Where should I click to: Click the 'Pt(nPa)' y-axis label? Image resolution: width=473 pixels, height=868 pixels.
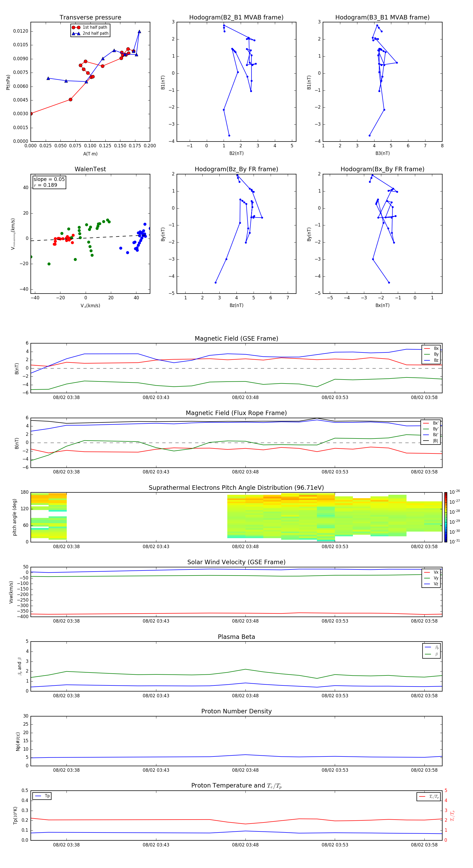8,82
